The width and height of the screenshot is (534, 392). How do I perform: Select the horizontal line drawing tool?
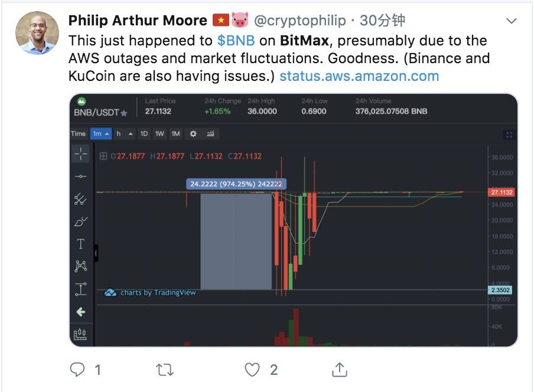click(x=81, y=177)
